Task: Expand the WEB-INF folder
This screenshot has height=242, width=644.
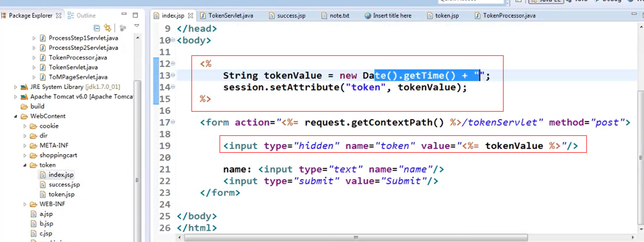Action: pyautogui.click(x=25, y=204)
